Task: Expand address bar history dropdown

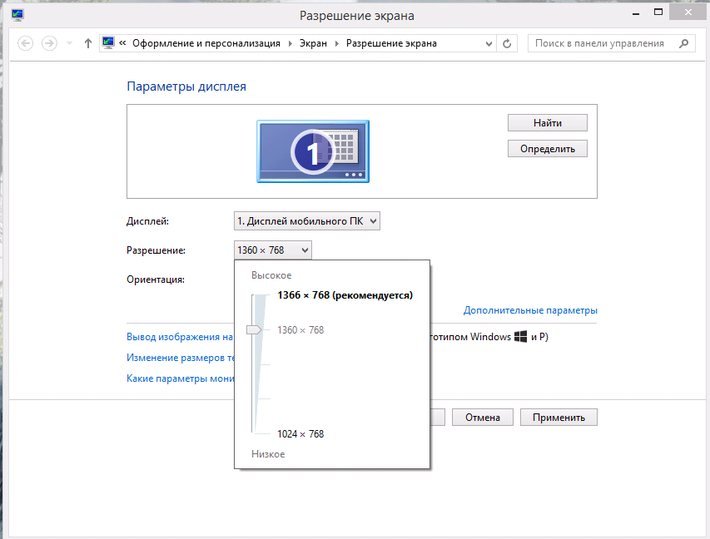Action: 489,43
